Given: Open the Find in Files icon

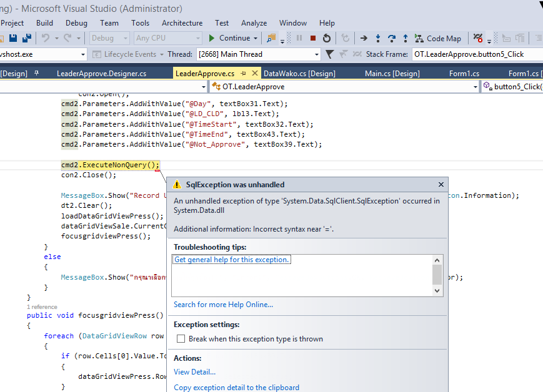Looking at the screenshot, I should pyautogui.click(x=271, y=38).
